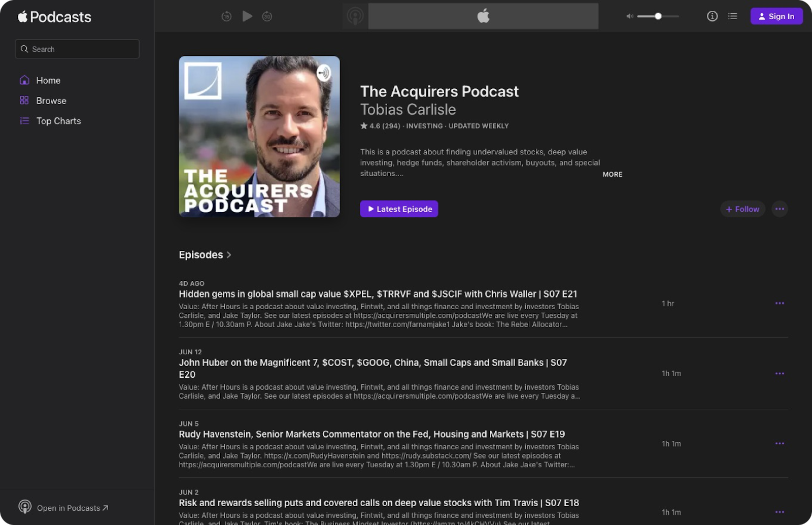812x525 pixels.
Task: Click the podcast icon in now-playing bar
Action: pos(355,16)
